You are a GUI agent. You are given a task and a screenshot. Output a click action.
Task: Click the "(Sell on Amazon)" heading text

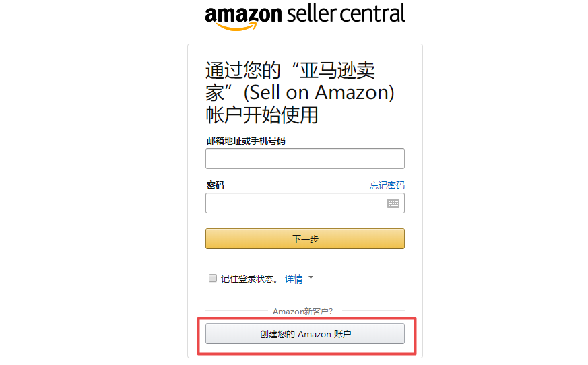pos(319,92)
